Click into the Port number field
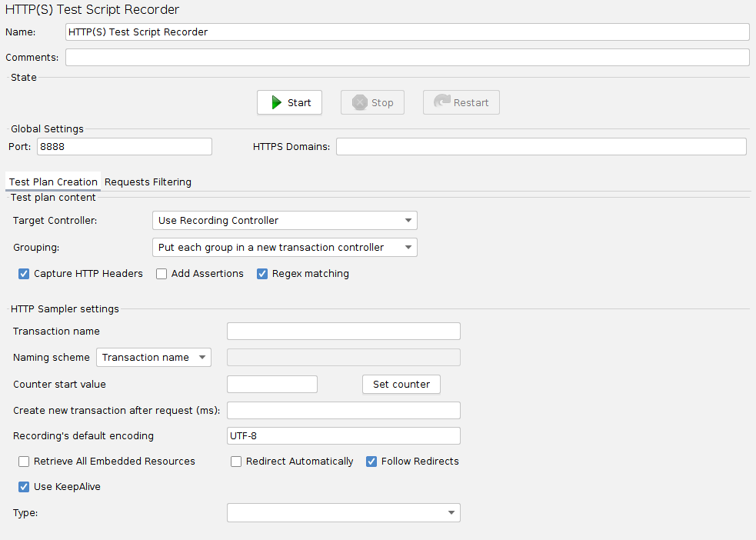Viewport: 756px width, 540px height. 124,147
